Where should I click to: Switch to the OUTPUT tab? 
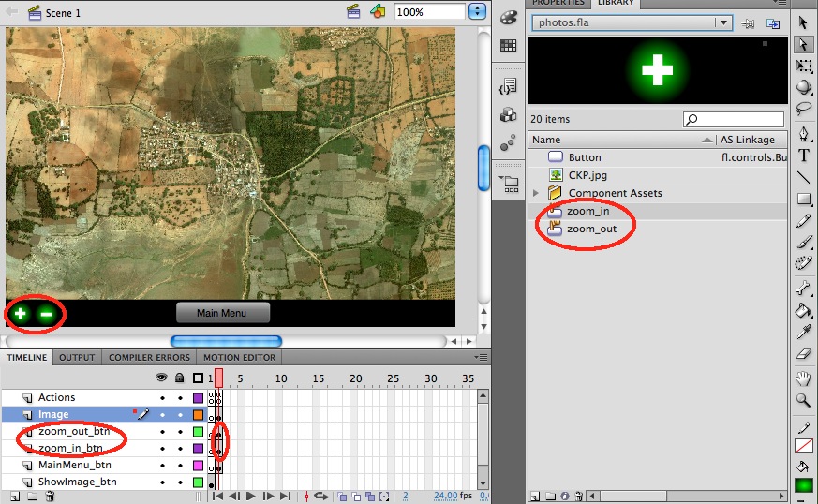[x=77, y=358]
